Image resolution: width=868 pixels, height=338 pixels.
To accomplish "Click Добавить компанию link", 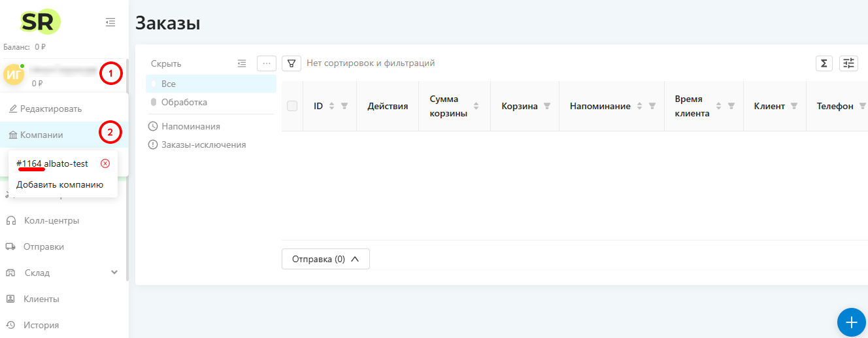I will 60,184.
